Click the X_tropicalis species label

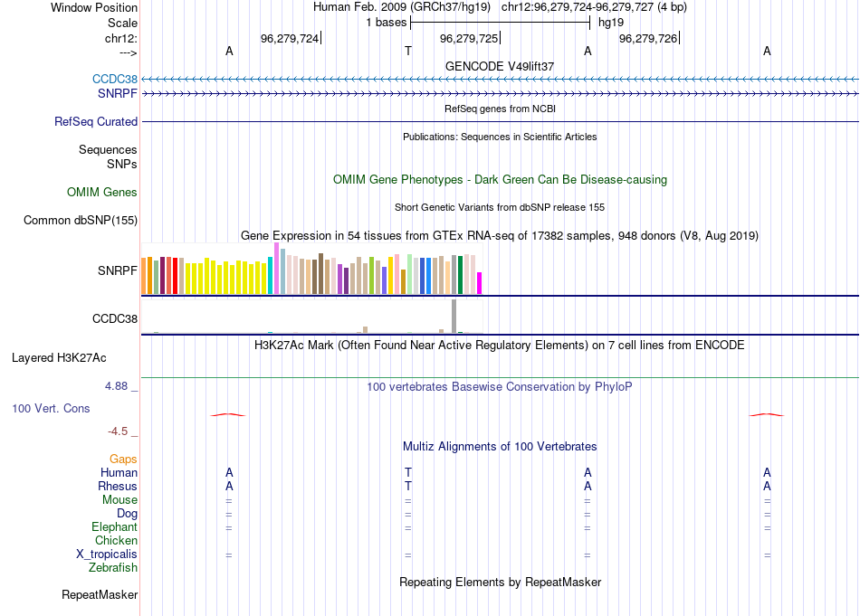click(x=107, y=554)
